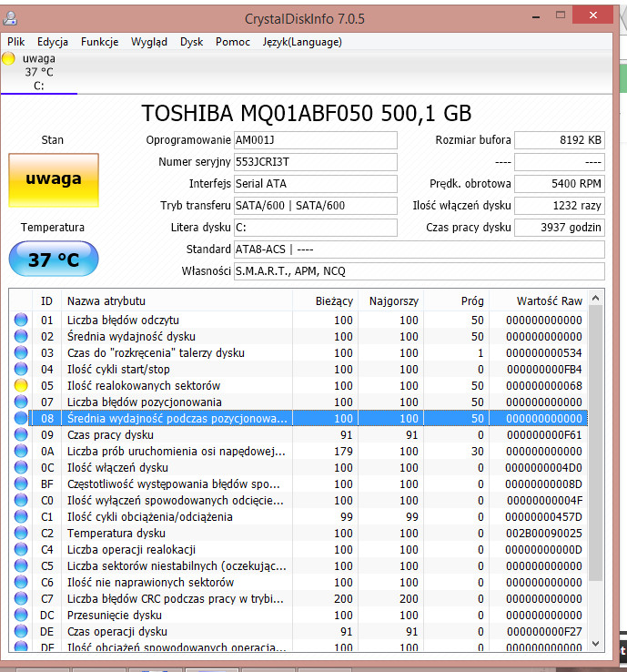Select the C: disk tab with yellow status

point(38,72)
